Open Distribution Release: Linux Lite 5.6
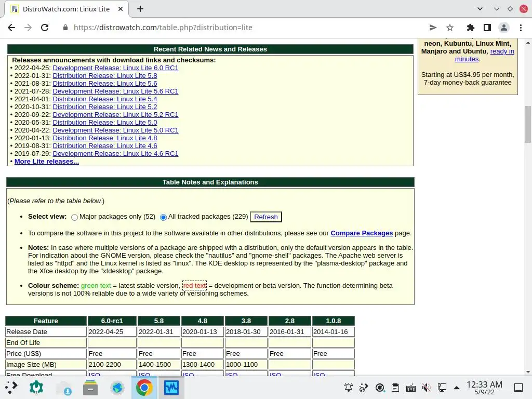The height and width of the screenshot is (399, 532). (x=105, y=84)
